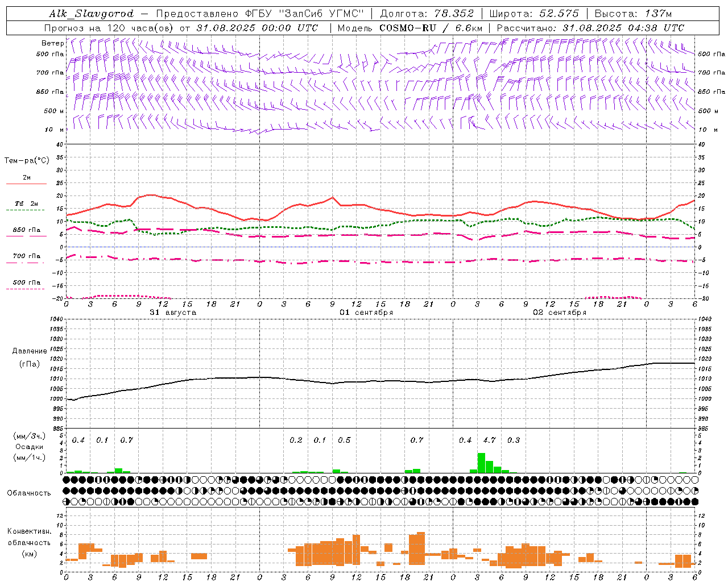Click the Td 2м legend entry

coord(27,203)
